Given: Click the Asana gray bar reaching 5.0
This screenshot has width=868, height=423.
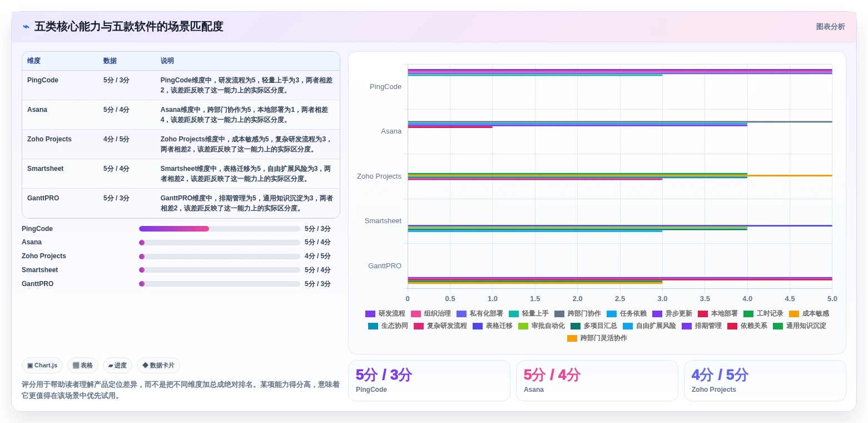Looking at the screenshot, I should [620, 121].
